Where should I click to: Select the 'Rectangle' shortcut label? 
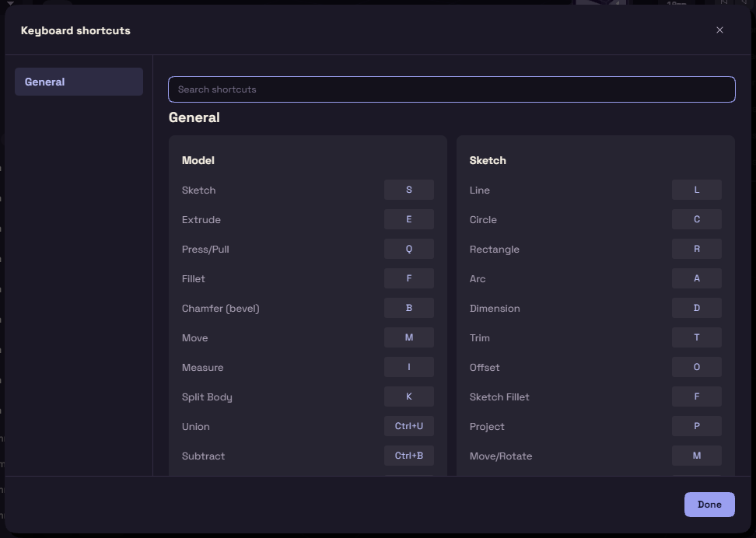tap(494, 250)
